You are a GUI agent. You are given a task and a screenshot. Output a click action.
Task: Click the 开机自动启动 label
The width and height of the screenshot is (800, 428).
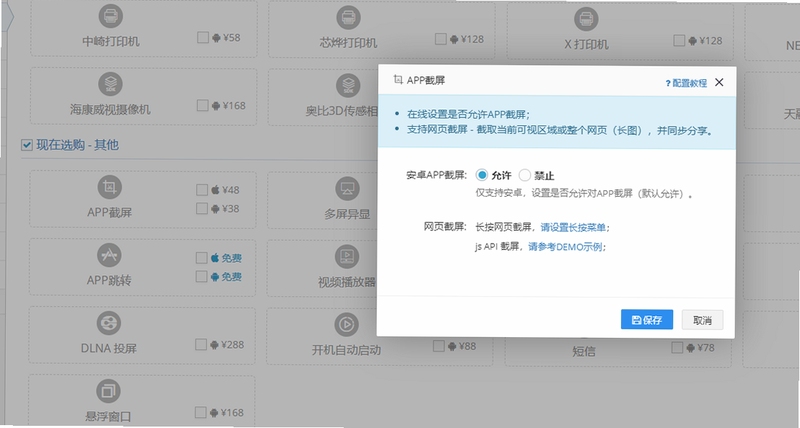346,350
